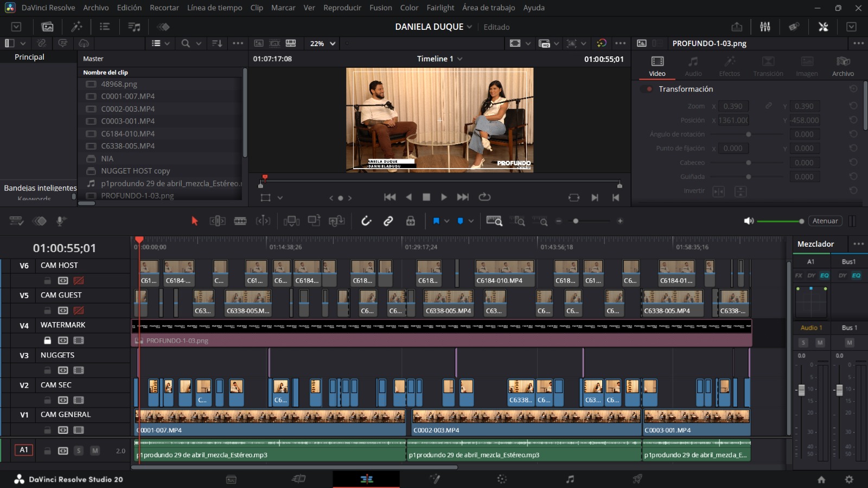Mute audio track A1 with M button

(x=95, y=451)
